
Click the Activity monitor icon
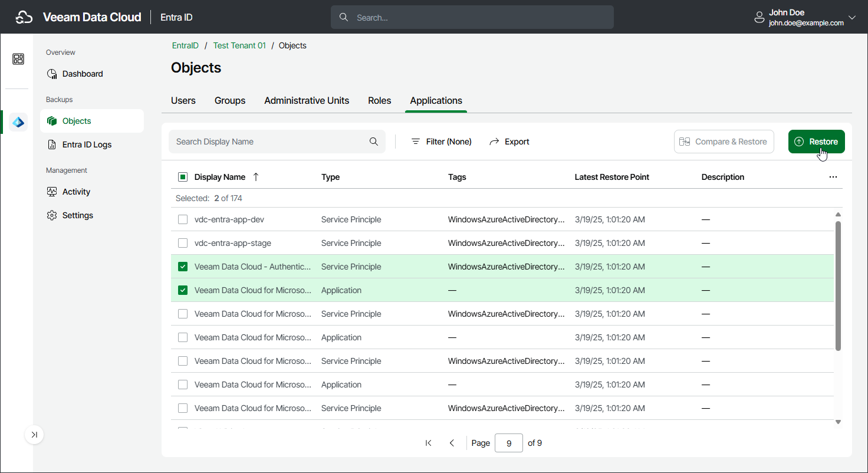[x=52, y=192]
